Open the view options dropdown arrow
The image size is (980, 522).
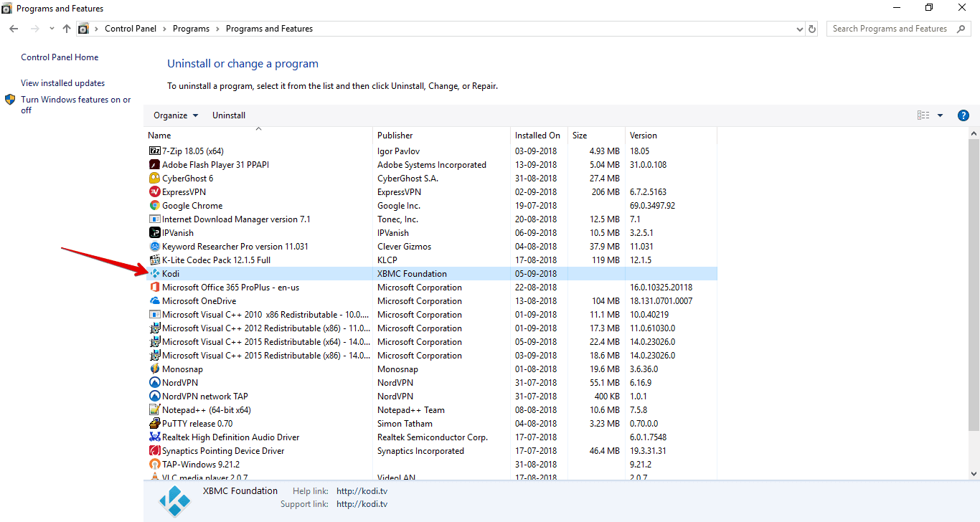940,115
